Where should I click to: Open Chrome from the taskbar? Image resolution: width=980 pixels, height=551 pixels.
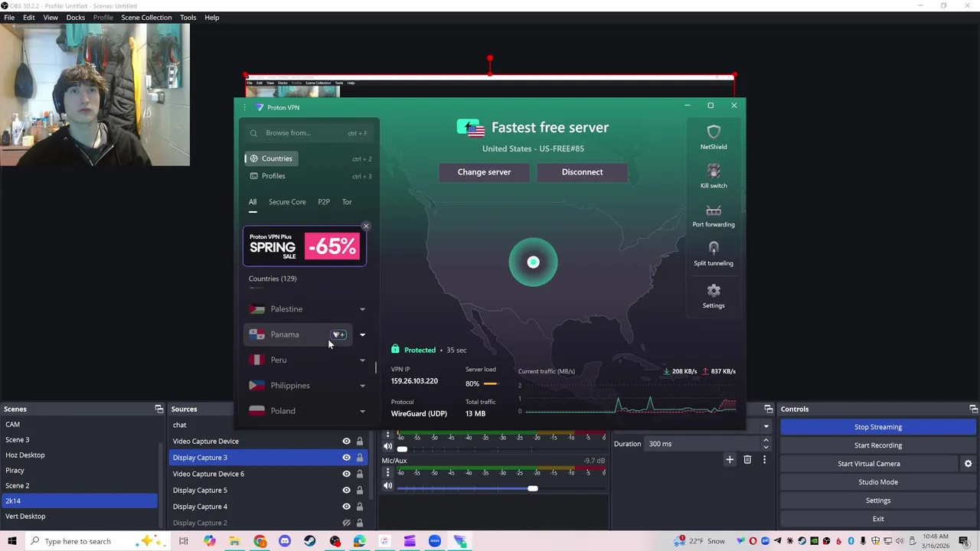pos(260,541)
